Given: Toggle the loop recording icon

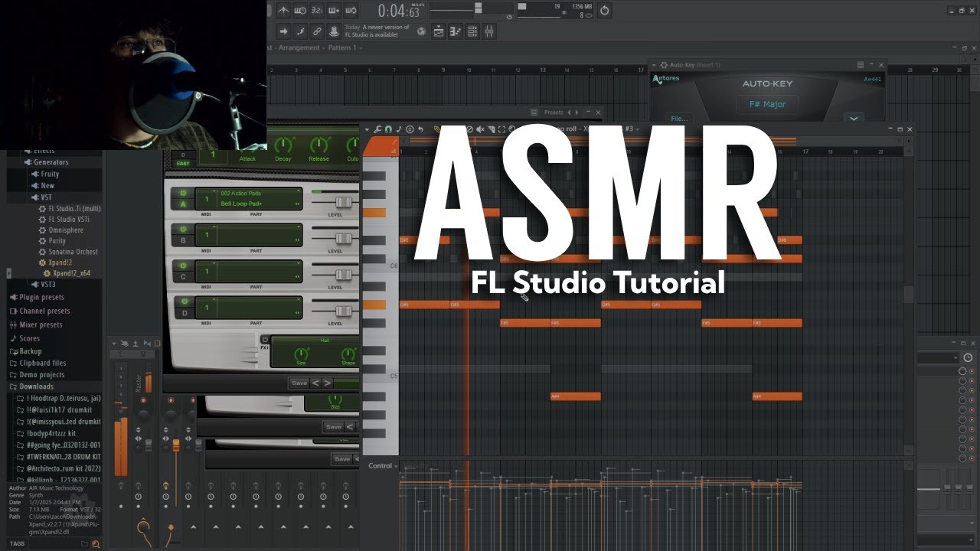Looking at the screenshot, I should point(351,10).
